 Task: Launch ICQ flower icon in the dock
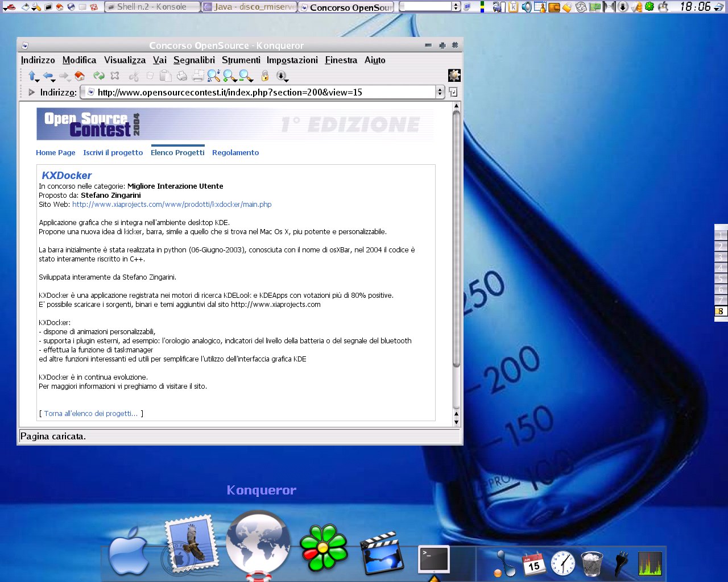pyautogui.click(x=324, y=548)
